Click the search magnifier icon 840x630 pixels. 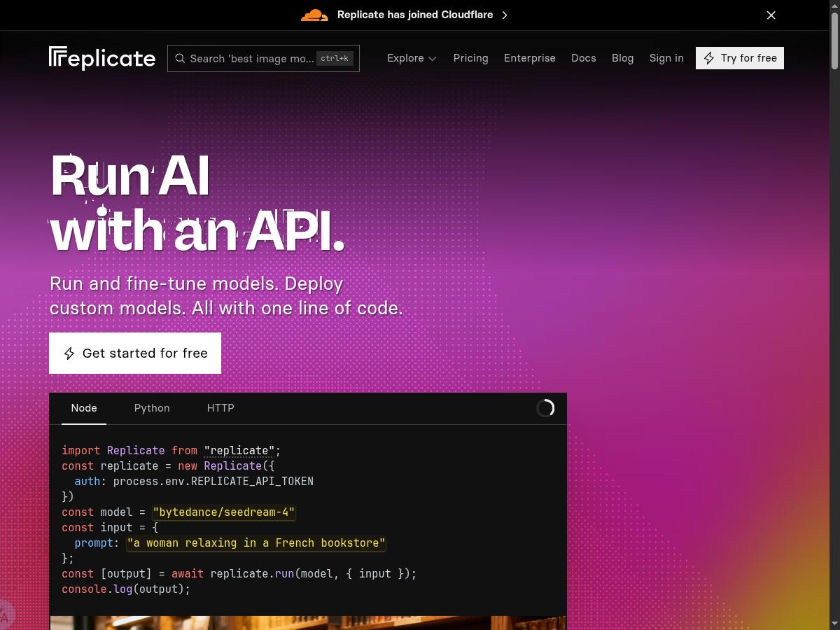click(x=180, y=58)
